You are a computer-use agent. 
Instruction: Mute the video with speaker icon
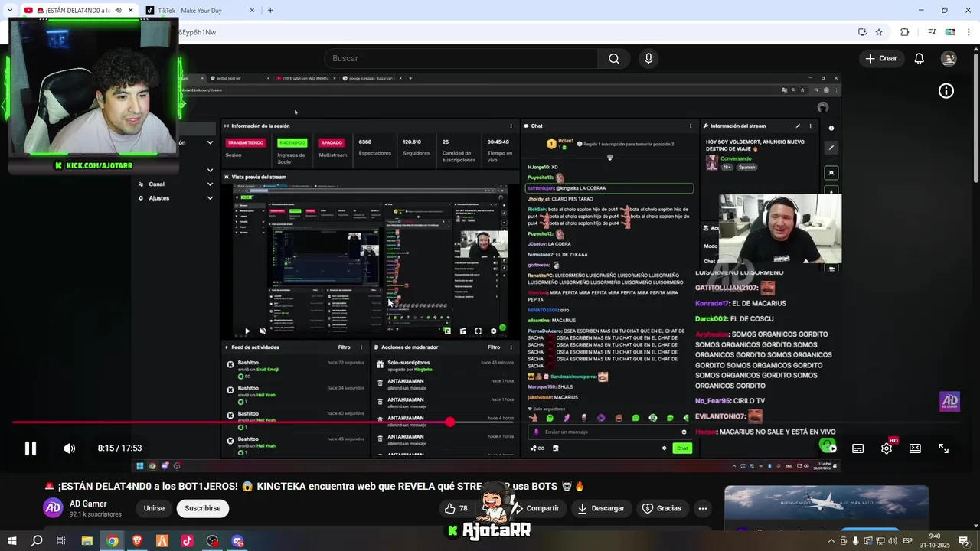click(x=69, y=448)
